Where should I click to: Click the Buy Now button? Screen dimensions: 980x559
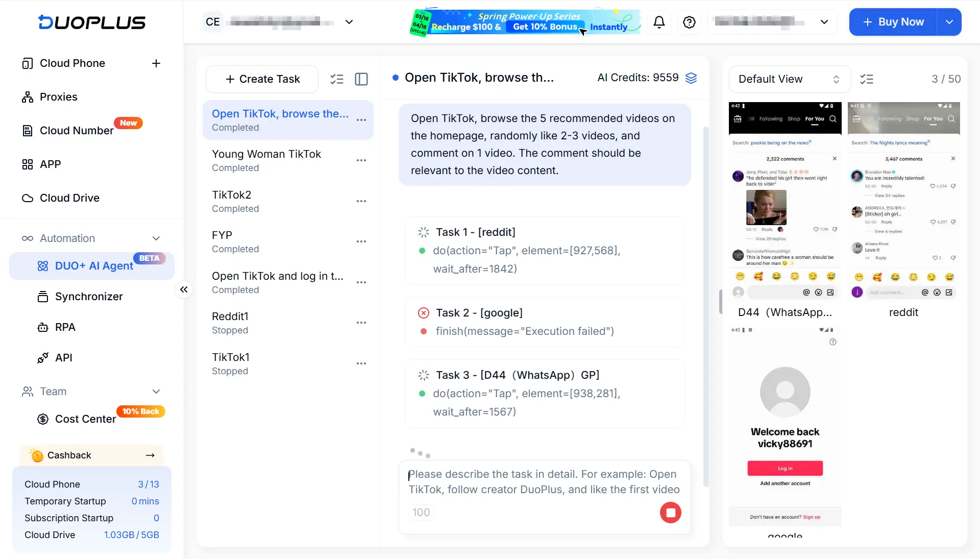click(893, 22)
